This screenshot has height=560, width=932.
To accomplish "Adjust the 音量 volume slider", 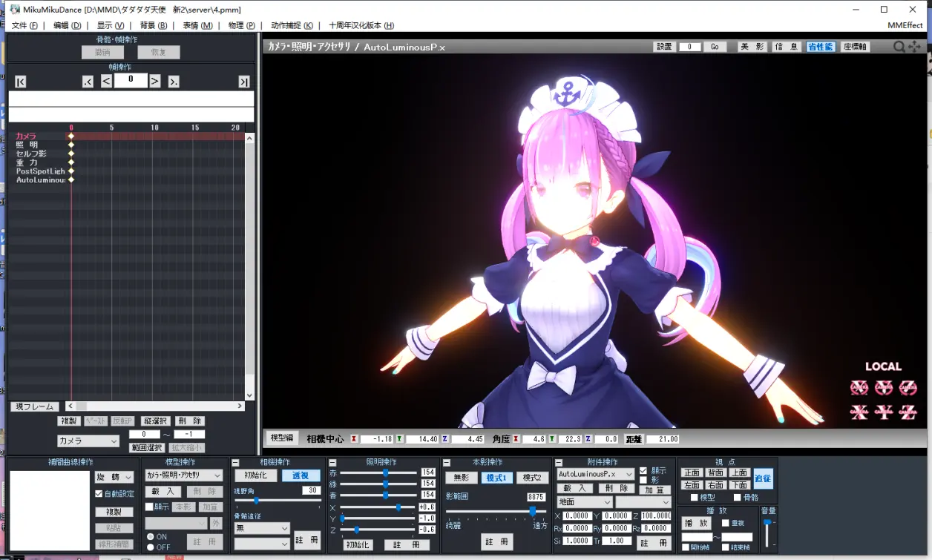I will tap(767, 533).
